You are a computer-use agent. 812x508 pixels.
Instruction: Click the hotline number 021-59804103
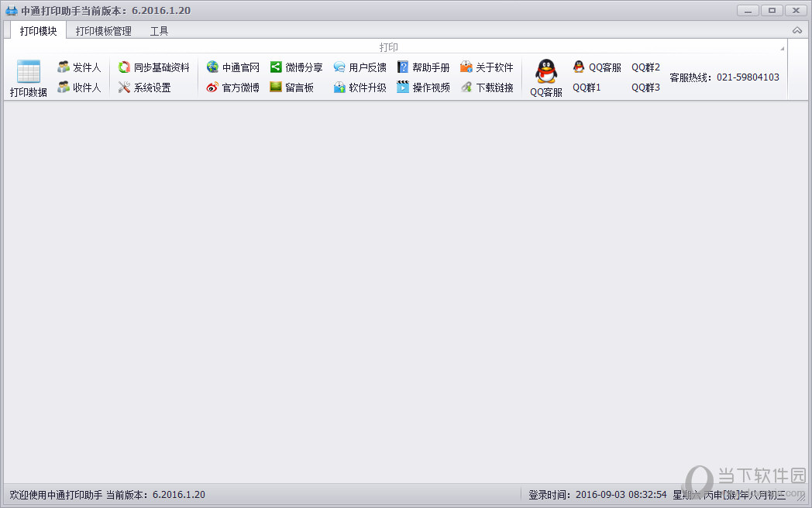(748, 77)
